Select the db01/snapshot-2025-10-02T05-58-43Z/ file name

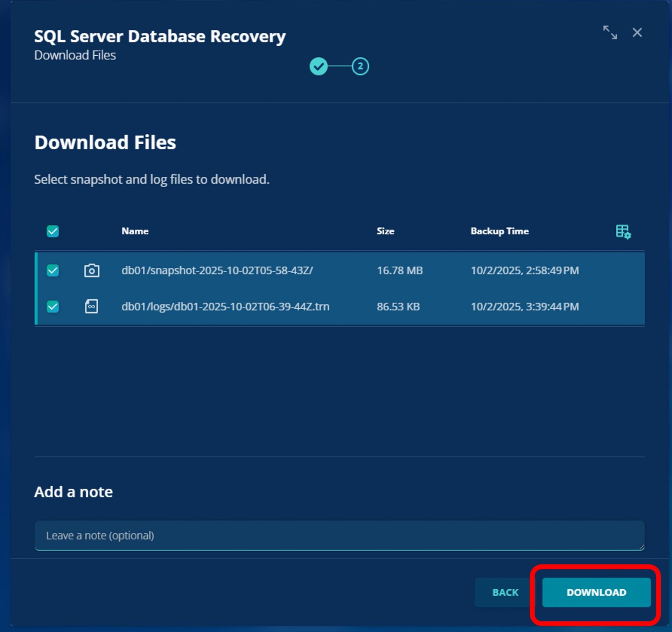coord(217,271)
